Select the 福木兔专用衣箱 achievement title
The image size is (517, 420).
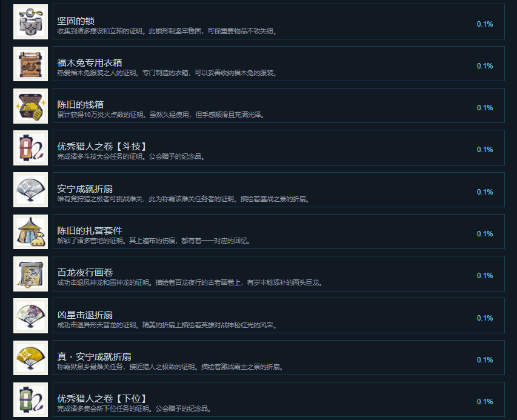tap(90, 62)
